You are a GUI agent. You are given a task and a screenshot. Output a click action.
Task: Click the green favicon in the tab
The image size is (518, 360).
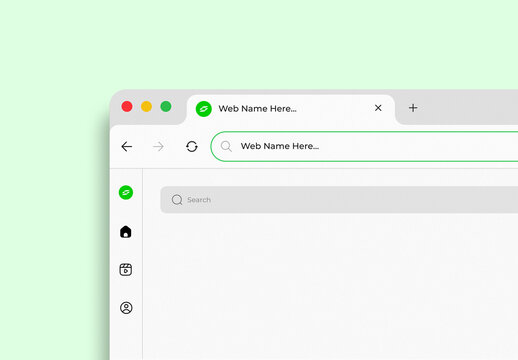click(x=204, y=109)
